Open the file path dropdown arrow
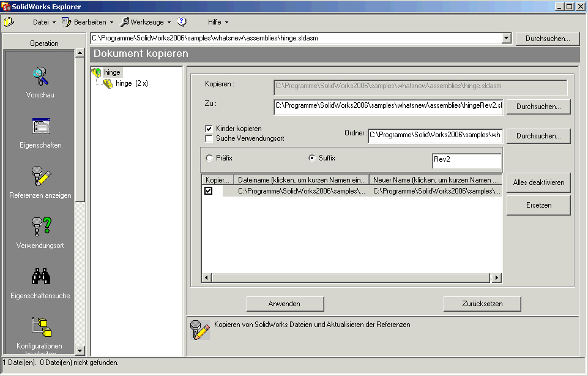The width and height of the screenshot is (588, 376). pos(506,38)
